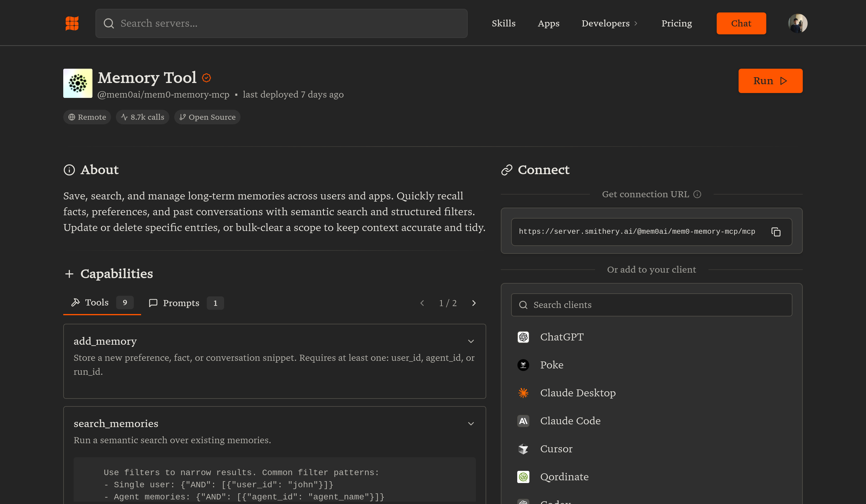Screen dimensions: 866x504
Task: Expand the search_memories tool chevron
Action: click(x=471, y=424)
